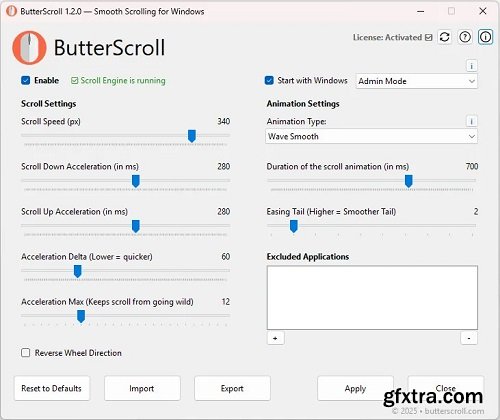This screenshot has height=420, width=500.
Task: Click the License Activated check icon
Action: tap(429, 37)
